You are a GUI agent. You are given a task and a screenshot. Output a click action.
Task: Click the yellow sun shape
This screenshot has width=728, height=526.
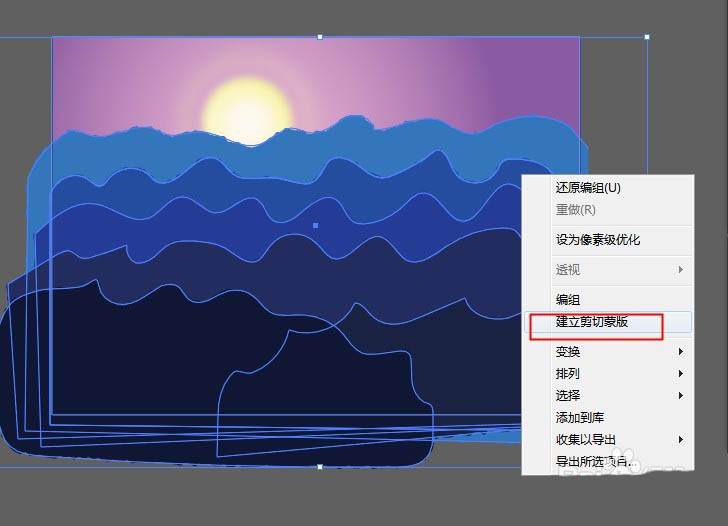pyautogui.click(x=247, y=111)
